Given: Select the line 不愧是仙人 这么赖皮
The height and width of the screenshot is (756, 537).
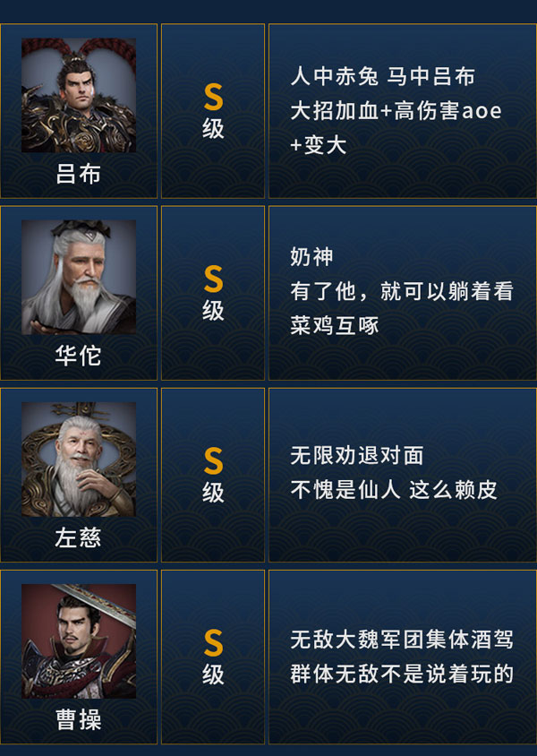Looking at the screenshot, I should [394, 490].
